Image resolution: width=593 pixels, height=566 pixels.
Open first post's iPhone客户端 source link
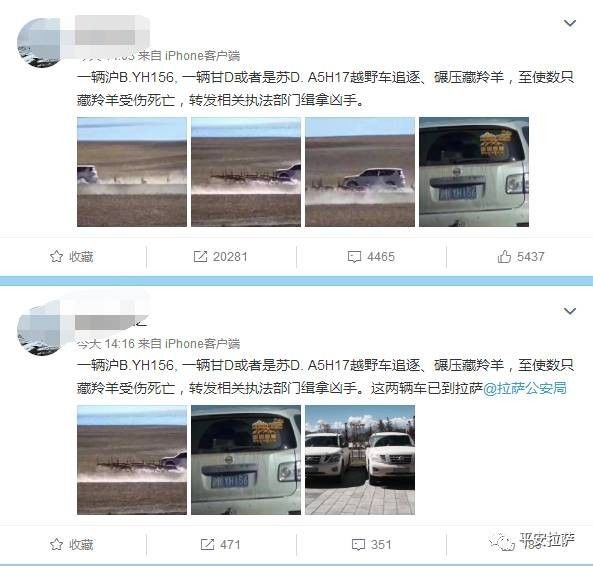pos(202,56)
